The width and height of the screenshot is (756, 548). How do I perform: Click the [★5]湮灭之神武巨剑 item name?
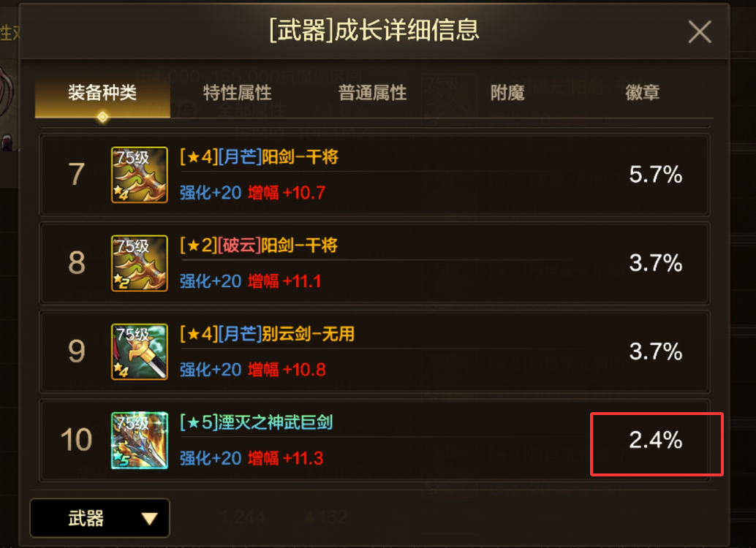256,422
